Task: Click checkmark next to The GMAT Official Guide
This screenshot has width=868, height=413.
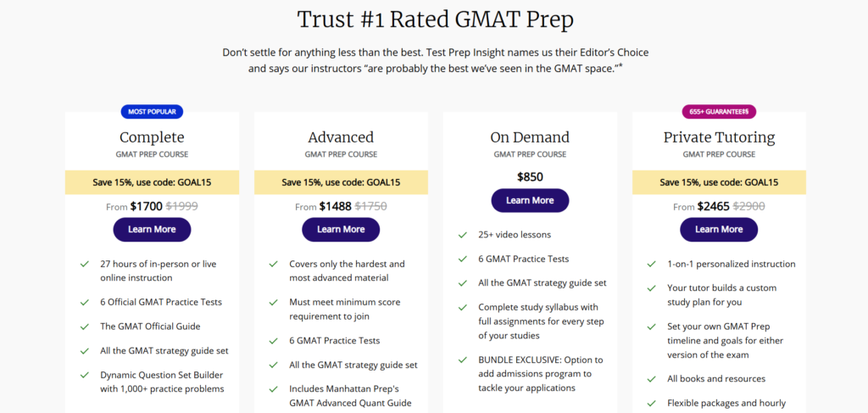Action: 85,326
